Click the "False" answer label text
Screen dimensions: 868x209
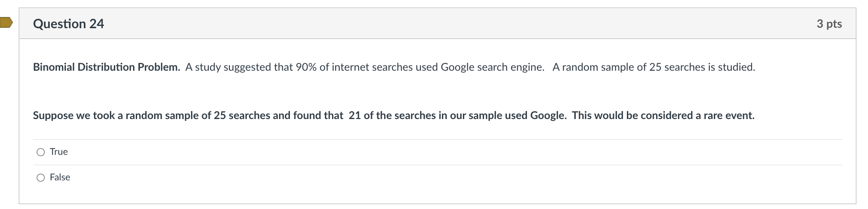pos(60,177)
